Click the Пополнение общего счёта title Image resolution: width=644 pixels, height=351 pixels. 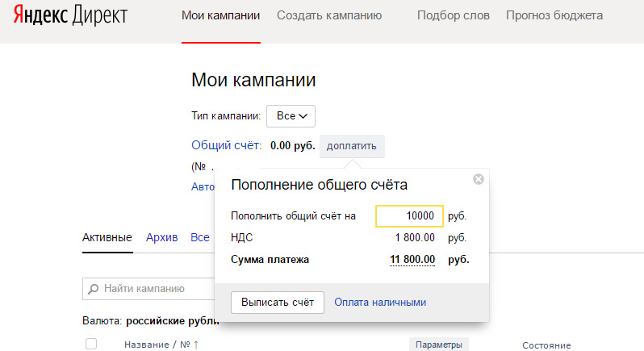pos(319,185)
